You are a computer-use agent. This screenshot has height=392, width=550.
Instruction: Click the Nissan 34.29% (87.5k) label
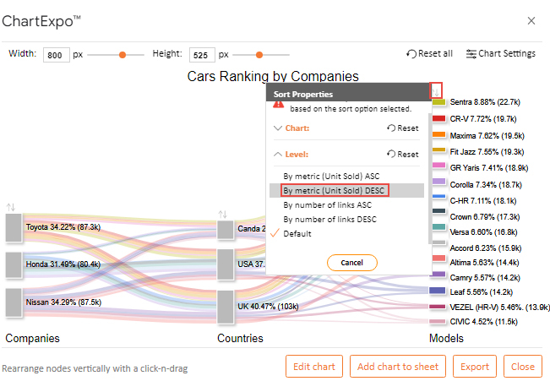pos(63,302)
